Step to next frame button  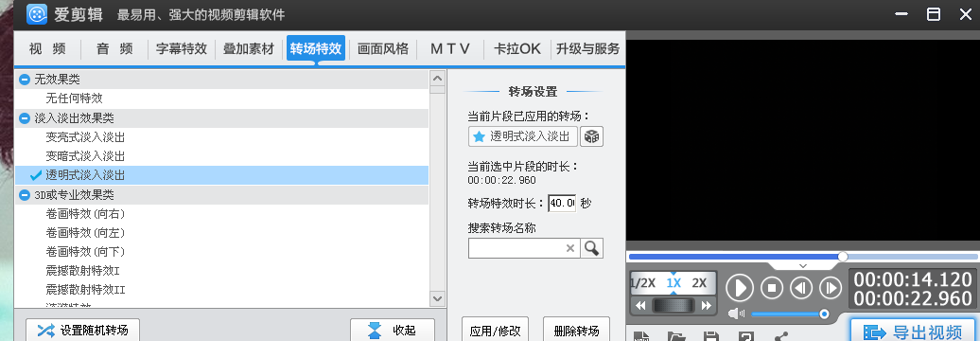click(831, 288)
